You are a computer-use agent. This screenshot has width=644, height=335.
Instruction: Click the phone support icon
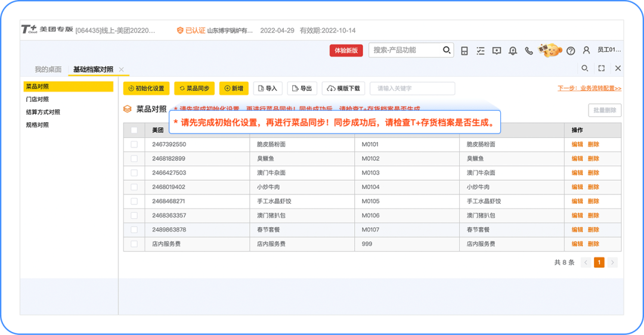528,51
